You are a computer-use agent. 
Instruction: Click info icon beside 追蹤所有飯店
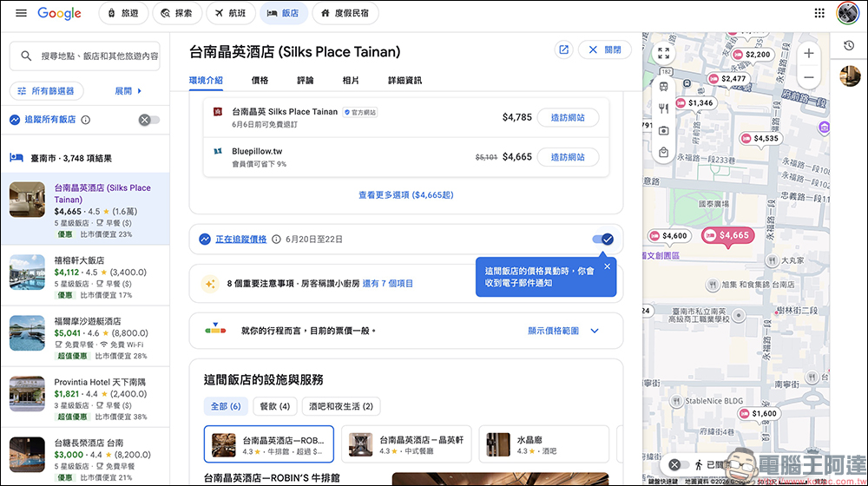pyautogui.click(x=86, y=120)
